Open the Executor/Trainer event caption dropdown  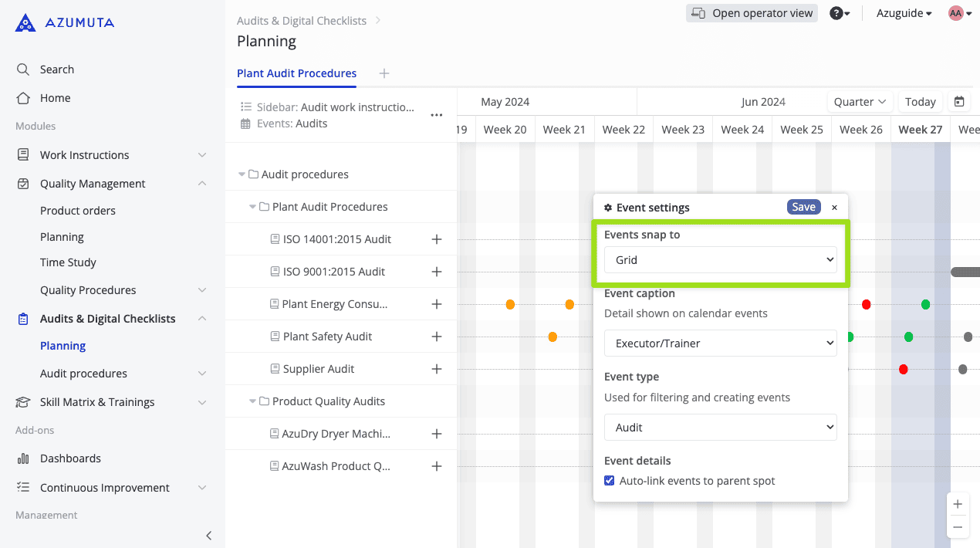point(720,343)
